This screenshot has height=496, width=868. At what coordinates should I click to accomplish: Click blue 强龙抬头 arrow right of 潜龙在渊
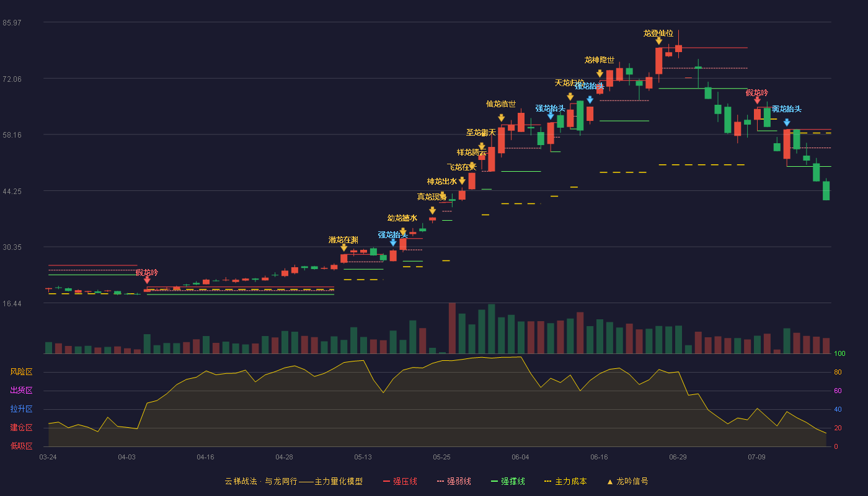[x=393, y=242]
